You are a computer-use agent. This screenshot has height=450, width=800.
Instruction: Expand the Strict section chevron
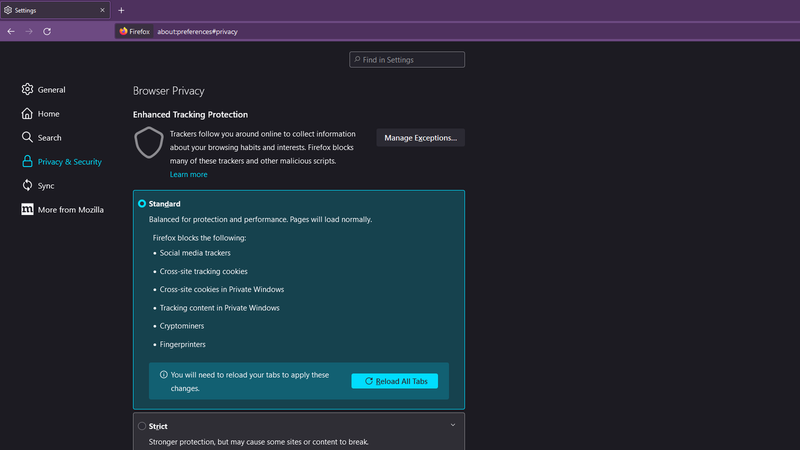452,425
